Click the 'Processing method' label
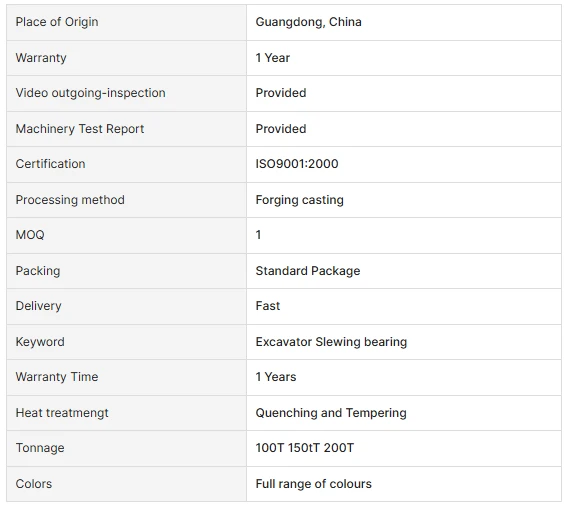The height and width of the screenshot is (505, 567). point(70,200)
